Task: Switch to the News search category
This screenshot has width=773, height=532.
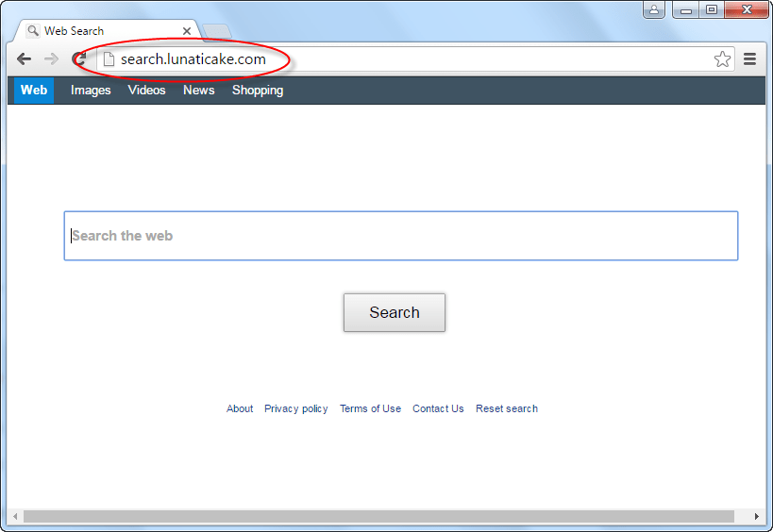Action: tap(198, 91)
